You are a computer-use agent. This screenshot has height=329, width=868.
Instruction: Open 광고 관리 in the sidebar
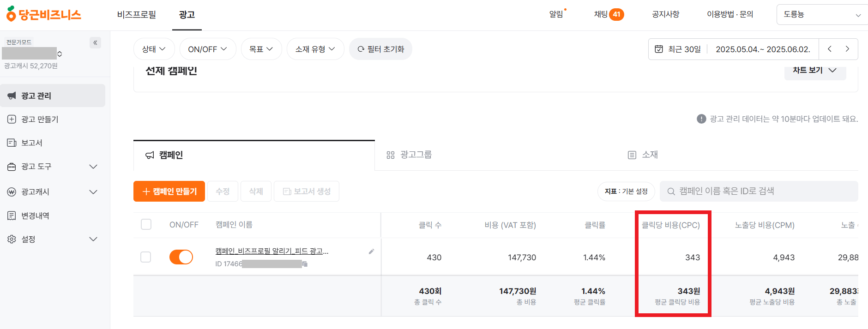[36, 96]
